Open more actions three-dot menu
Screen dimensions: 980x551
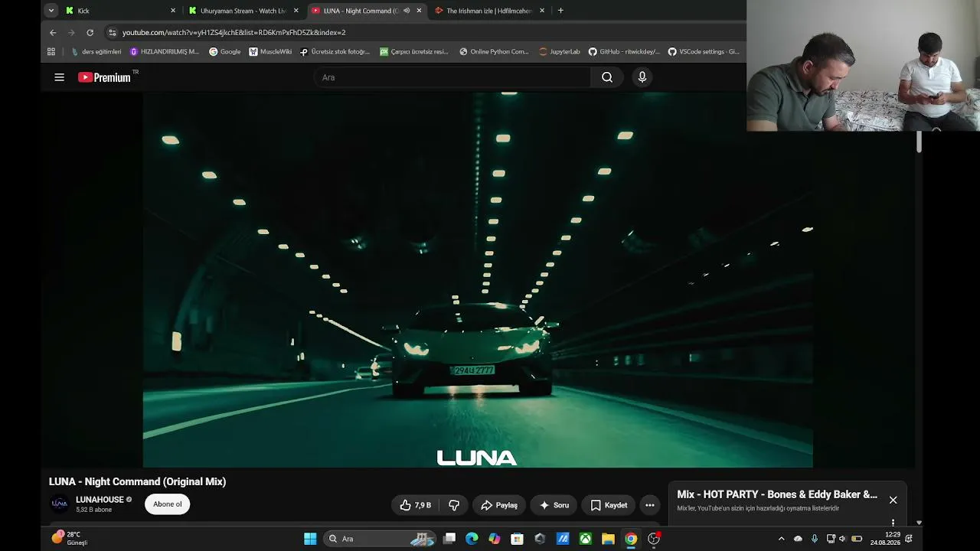click(650, 505)
